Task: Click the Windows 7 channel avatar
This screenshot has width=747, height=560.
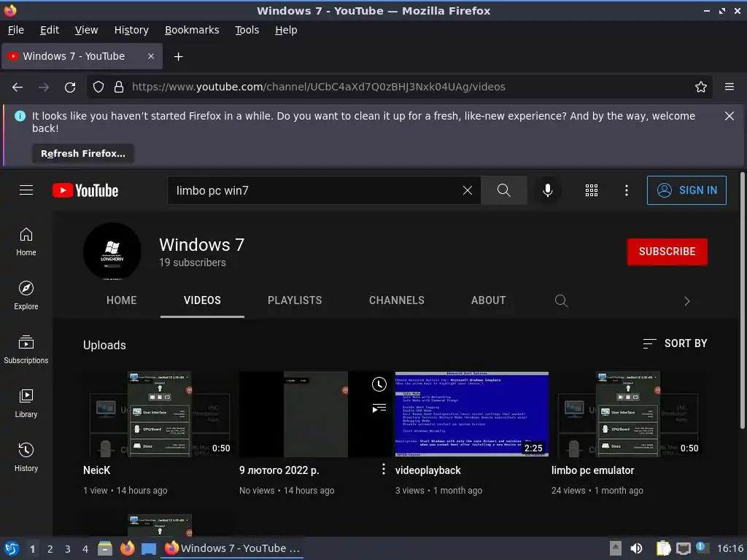Action: (112, 252)
